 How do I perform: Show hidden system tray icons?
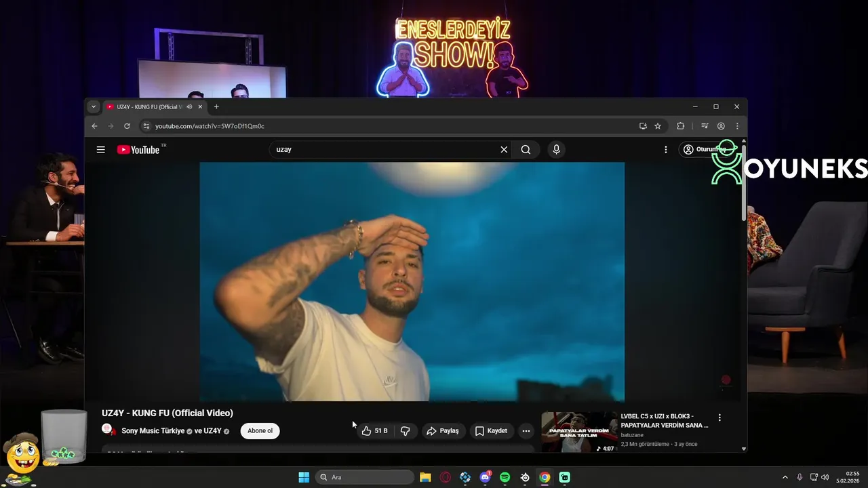(785, 477)
